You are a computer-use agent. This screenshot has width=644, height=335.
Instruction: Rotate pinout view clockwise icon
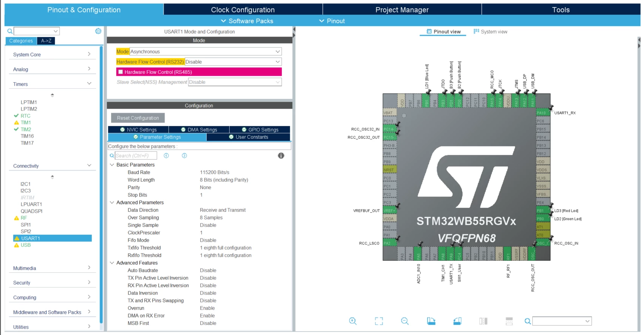431,321
